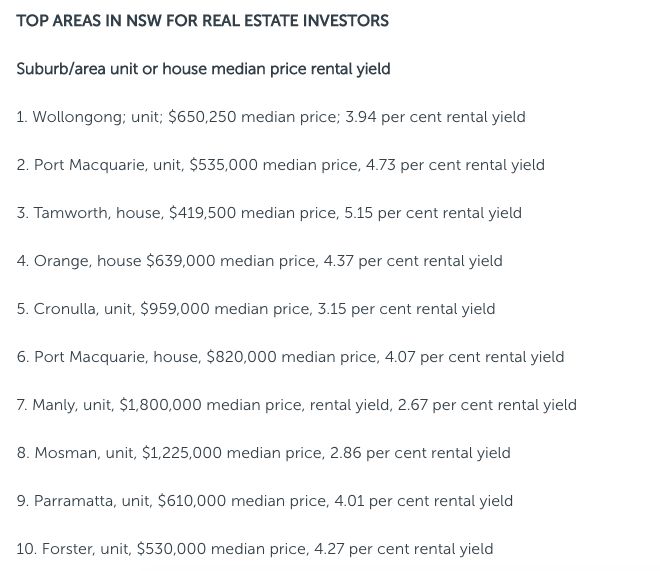
Task: Click the $419,500 median price figure
Action: pyautogui.click(x=202, y=213)
